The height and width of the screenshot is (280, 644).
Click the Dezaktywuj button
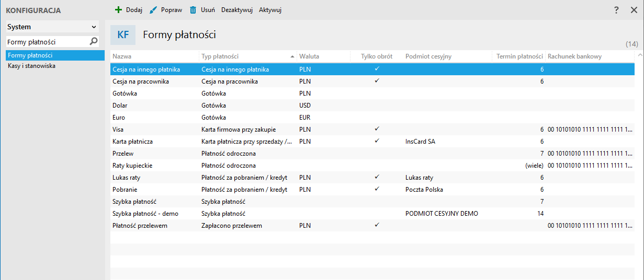point(237,10)
